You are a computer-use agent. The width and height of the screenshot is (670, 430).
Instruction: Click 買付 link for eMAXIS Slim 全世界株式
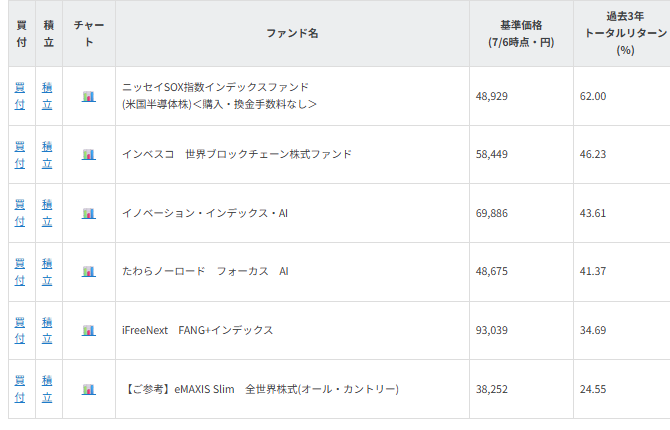click(20, 389)
